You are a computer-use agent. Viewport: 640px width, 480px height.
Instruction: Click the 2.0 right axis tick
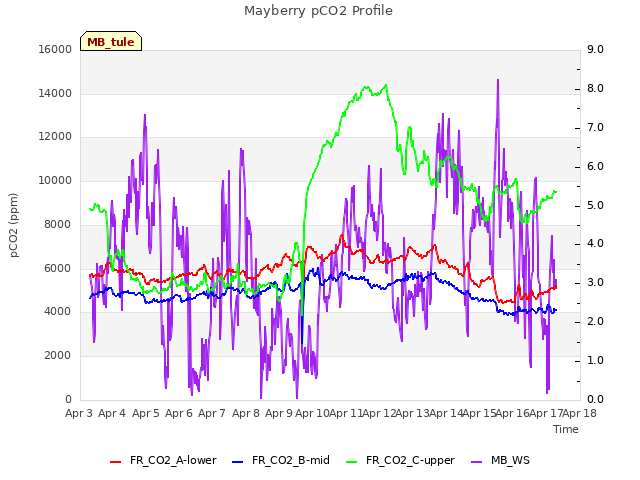point(595,322)
